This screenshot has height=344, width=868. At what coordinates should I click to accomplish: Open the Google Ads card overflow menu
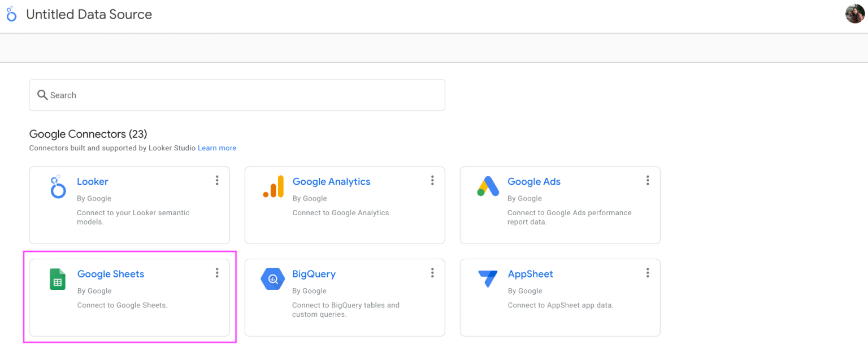coord(648,180)
